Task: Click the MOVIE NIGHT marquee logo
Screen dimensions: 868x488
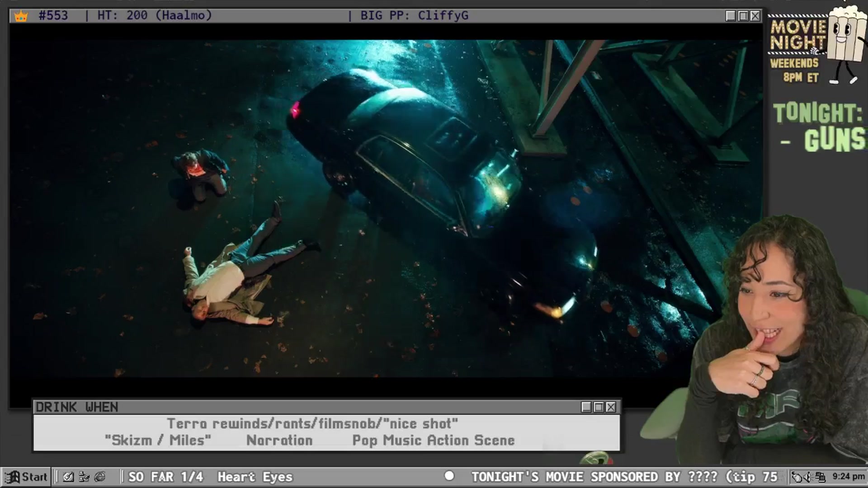Action: 797,34
